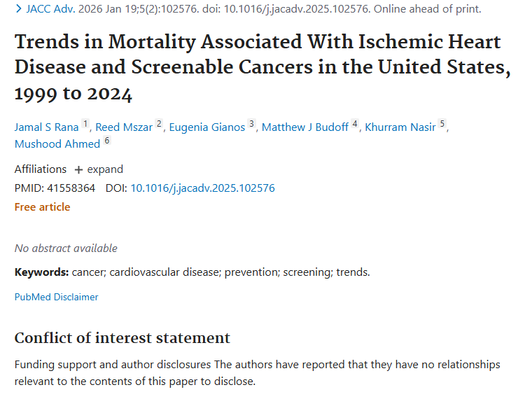Screen dimensions: 532x399
Task: Open the DOI 10.1016/j.jacadv.2025.102576 link
Action: tap(202, 188)
